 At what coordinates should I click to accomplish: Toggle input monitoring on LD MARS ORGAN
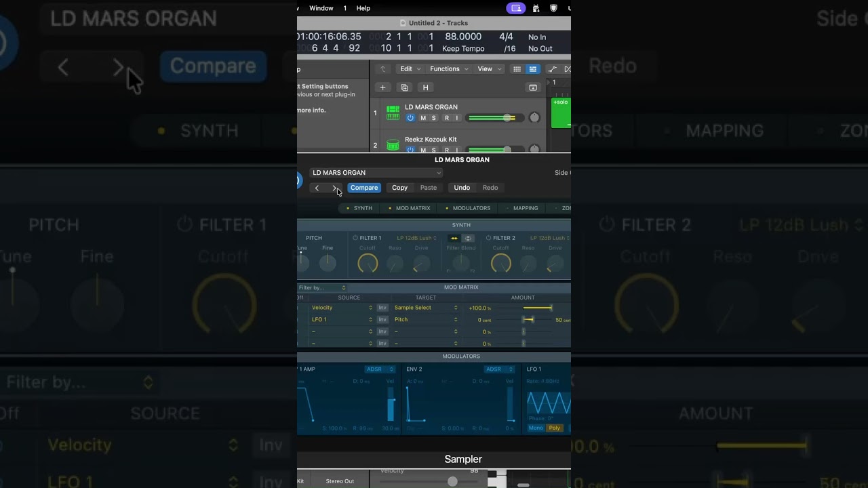(457, 118)
